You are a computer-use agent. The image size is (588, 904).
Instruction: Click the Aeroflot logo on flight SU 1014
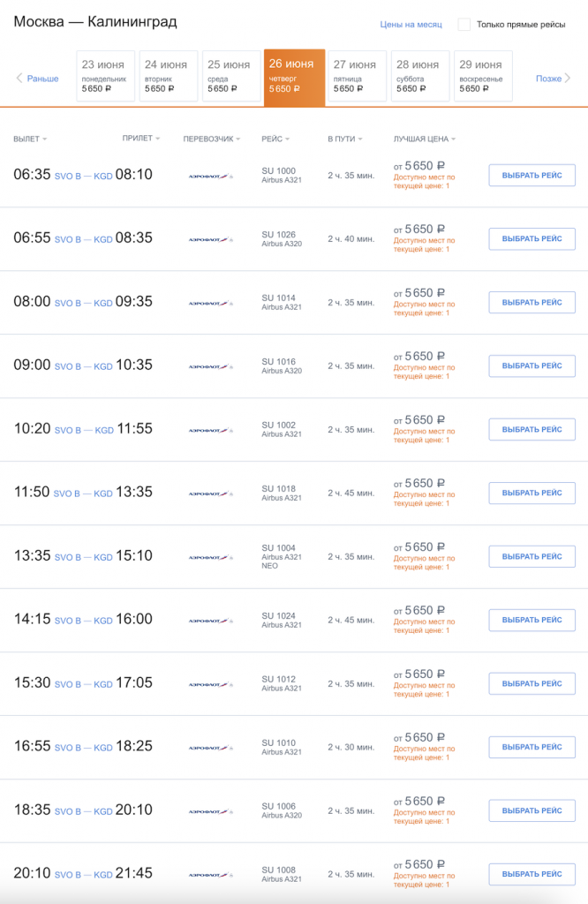(210, 304)
